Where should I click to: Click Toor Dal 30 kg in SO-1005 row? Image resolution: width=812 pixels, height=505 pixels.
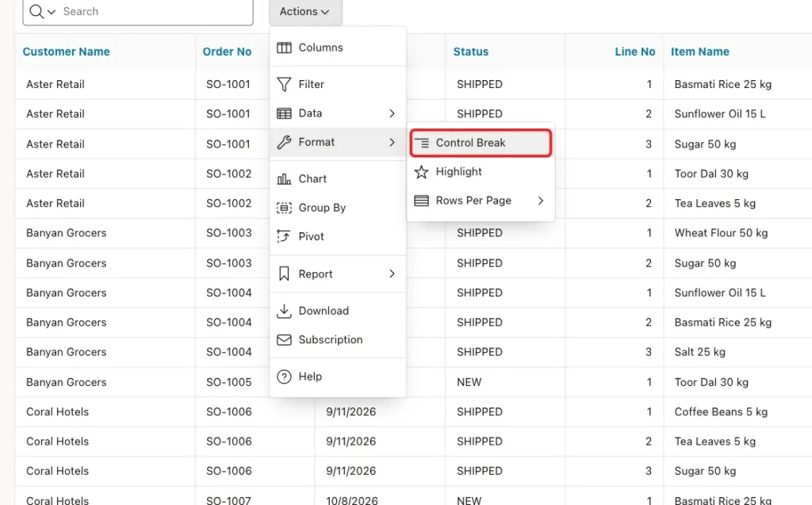[x=711, y=382]
